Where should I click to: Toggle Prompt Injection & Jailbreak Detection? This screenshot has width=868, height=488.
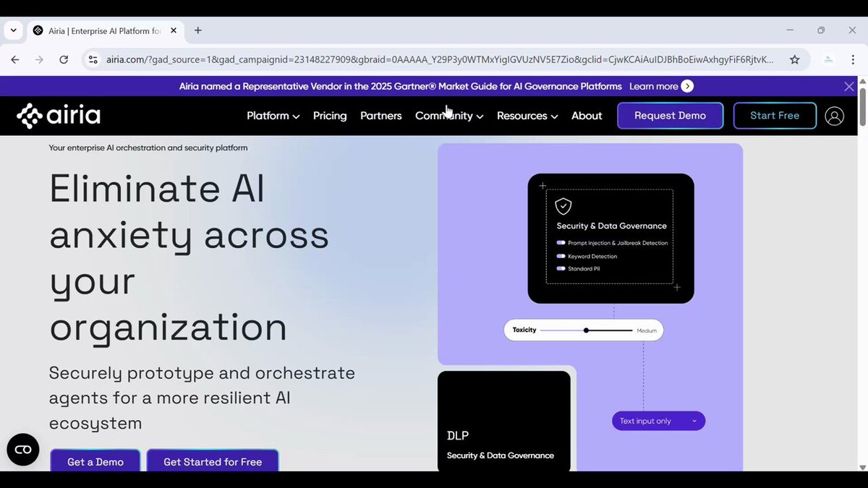point(561,243)
